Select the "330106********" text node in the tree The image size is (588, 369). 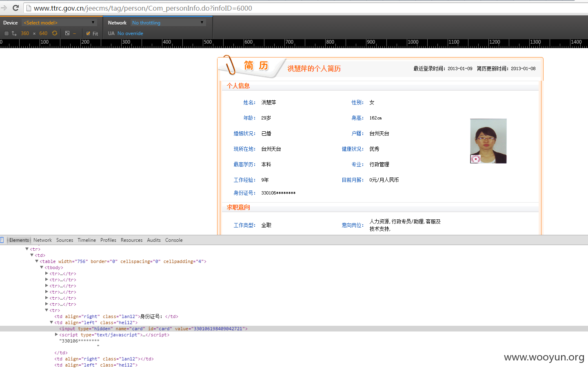(x=79, y=341)
